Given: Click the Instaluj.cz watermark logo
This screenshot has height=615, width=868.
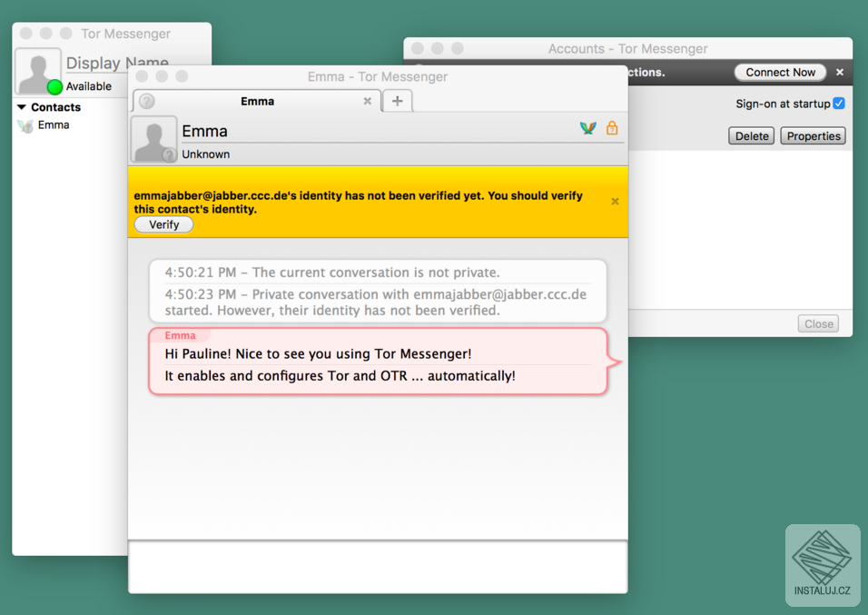Looking at the screenshot, I should click(822, 563).
